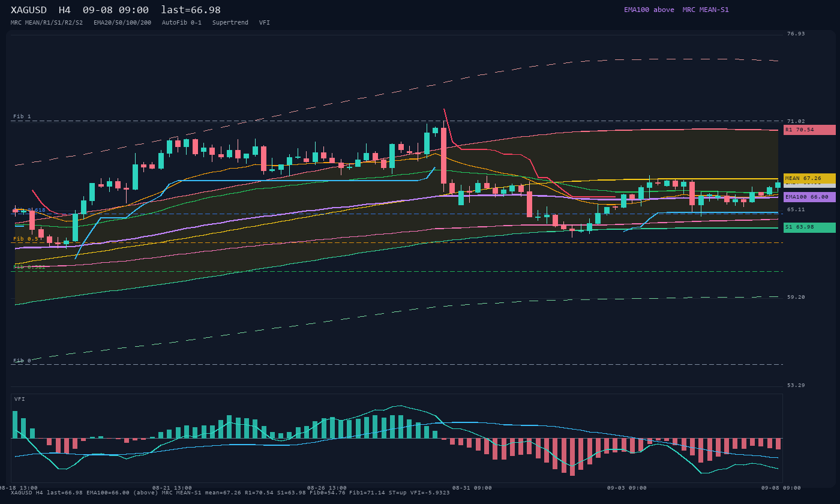Click the Fib 0.5 level label

pos(26,239)
